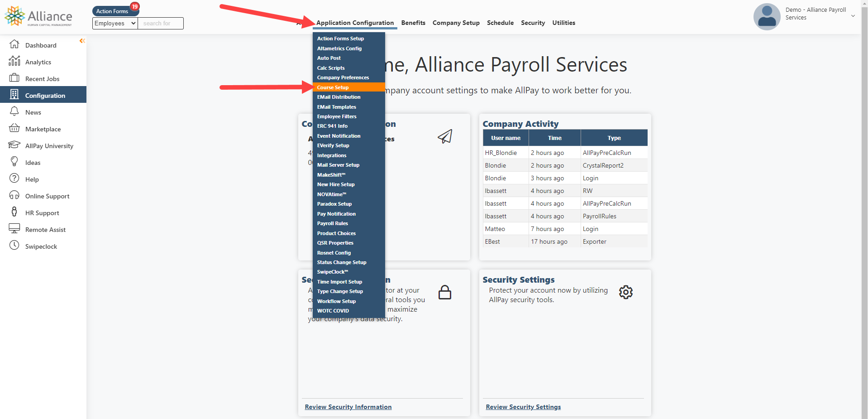Click the paper plane icon in company card
The height and width of the screenshot is (419, 868).
445,136
